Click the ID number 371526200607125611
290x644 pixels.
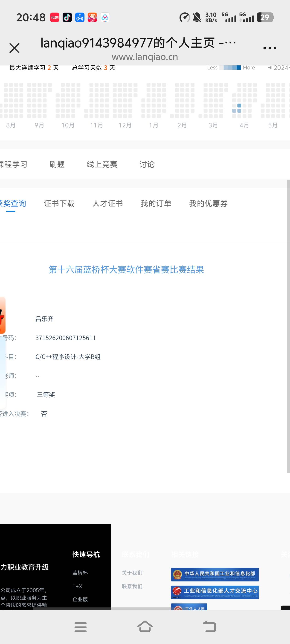click(66, 338)
